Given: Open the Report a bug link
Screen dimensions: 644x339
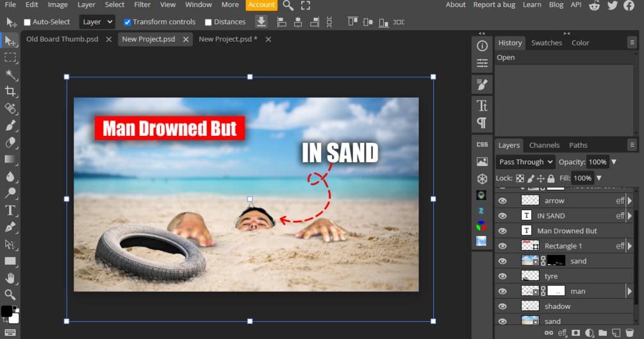Looking at the screenshot, I should (493, 4).
